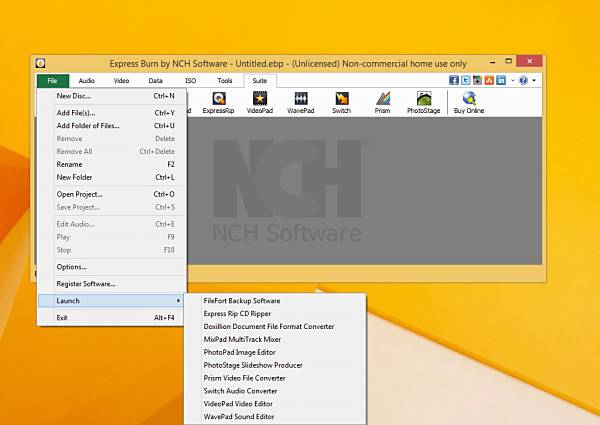Screen dimensions: 600x425
Task: Open Options from the File menu
Action: pos(113,267)
